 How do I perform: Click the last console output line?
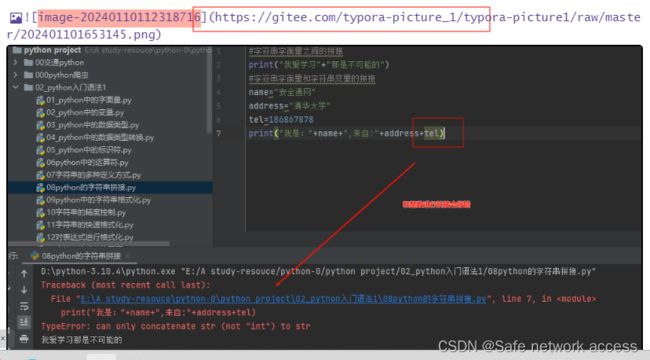click(82, 340)
